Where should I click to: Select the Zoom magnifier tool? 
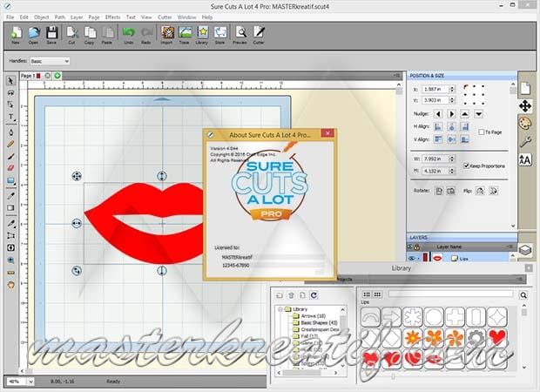10,260
